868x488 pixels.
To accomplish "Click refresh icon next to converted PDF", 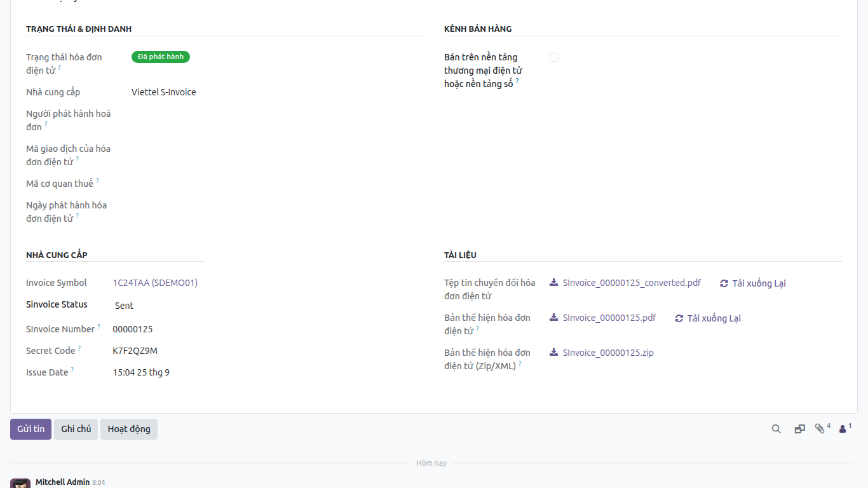I will [x=724, y=283].
